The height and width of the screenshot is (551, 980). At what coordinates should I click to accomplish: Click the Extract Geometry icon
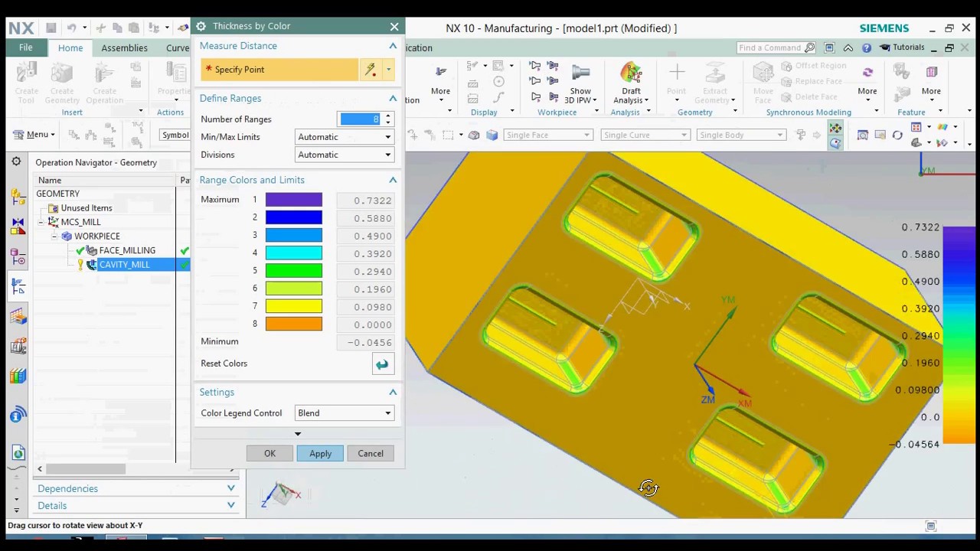coord(714,74)
